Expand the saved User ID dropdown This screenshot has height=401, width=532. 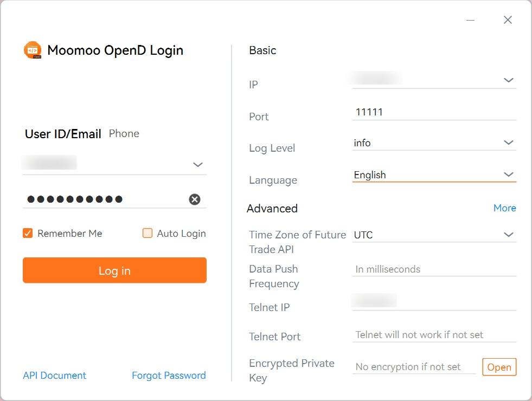198,165
